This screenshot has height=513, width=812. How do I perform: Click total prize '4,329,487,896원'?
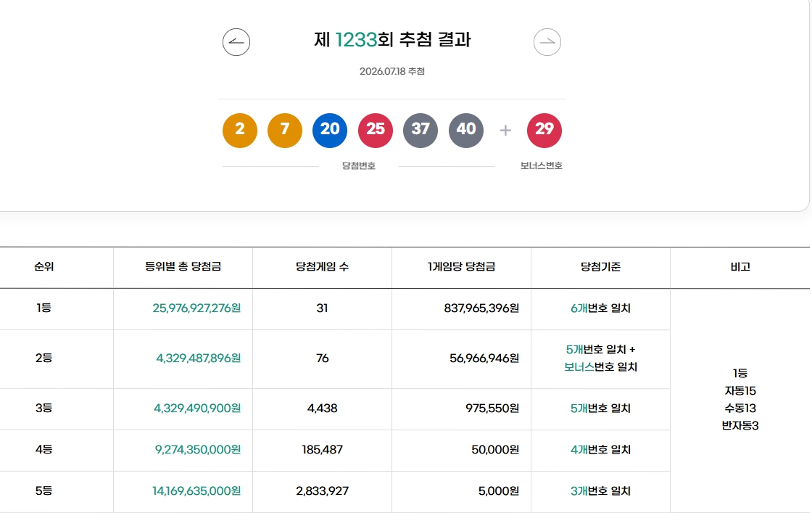pyautogui.click(x=199, y=358)
